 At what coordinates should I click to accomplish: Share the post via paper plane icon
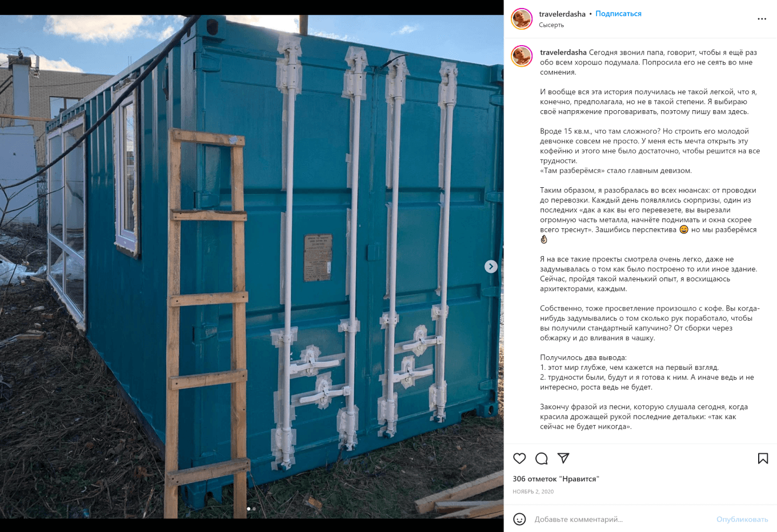click(563, 458)
